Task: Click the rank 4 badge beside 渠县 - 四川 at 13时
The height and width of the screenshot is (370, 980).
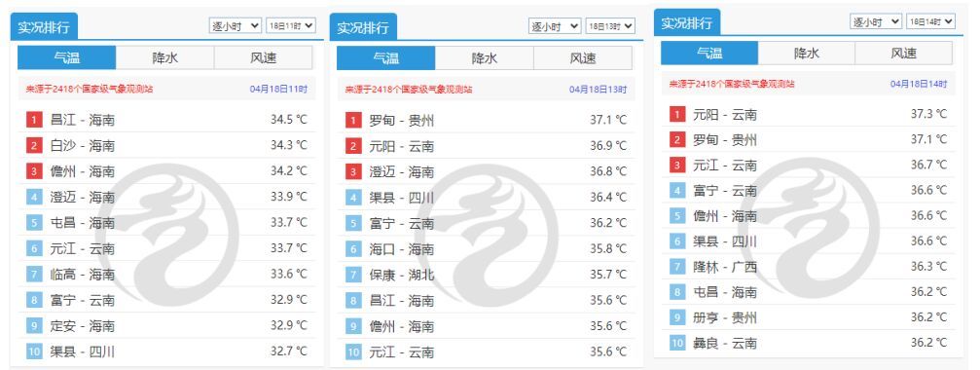Action: [353, 198]
